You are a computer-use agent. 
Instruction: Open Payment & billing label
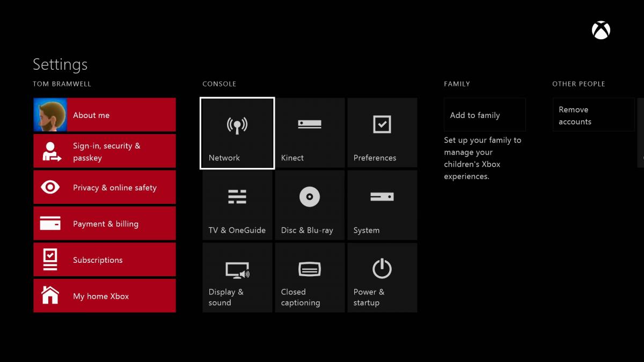106,224
